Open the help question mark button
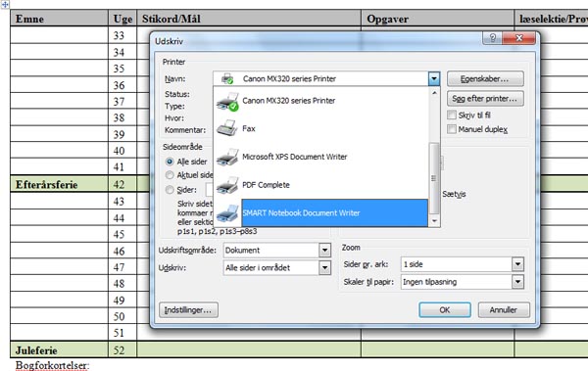Image resolution: width=588 pixels, height=371 pixels. tap(492, 38)
